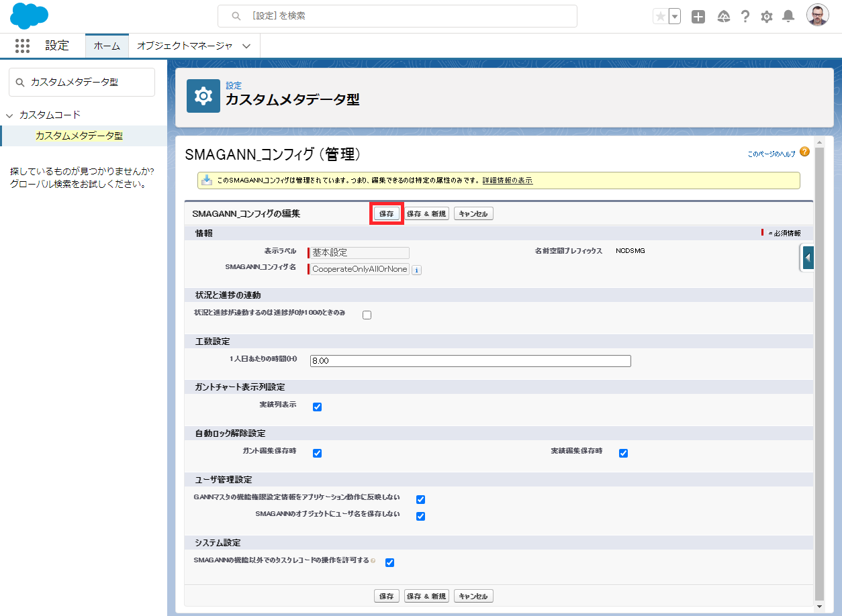Click the gear icon beside カスタムメタデータ型 heading
This screenshot has height=616, width=842.
203,96
